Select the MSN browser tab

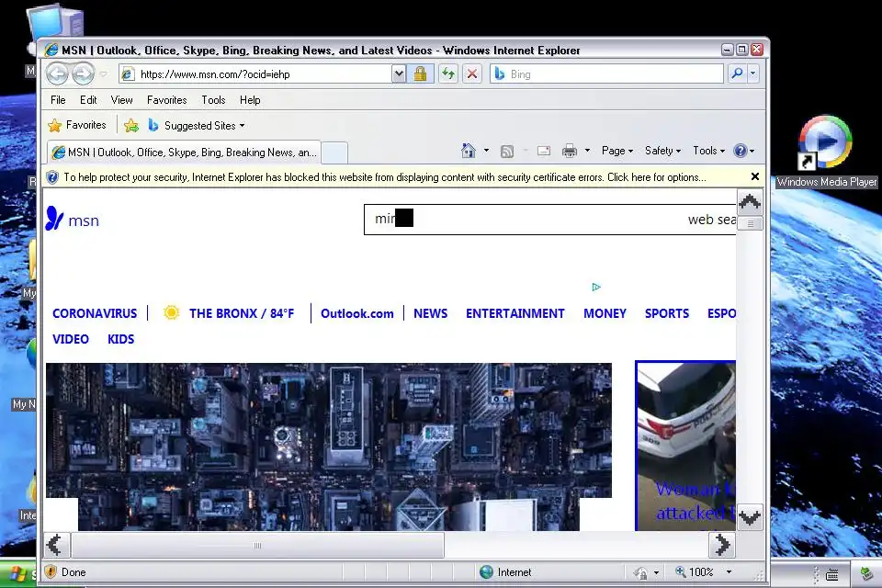click(185, 153)
